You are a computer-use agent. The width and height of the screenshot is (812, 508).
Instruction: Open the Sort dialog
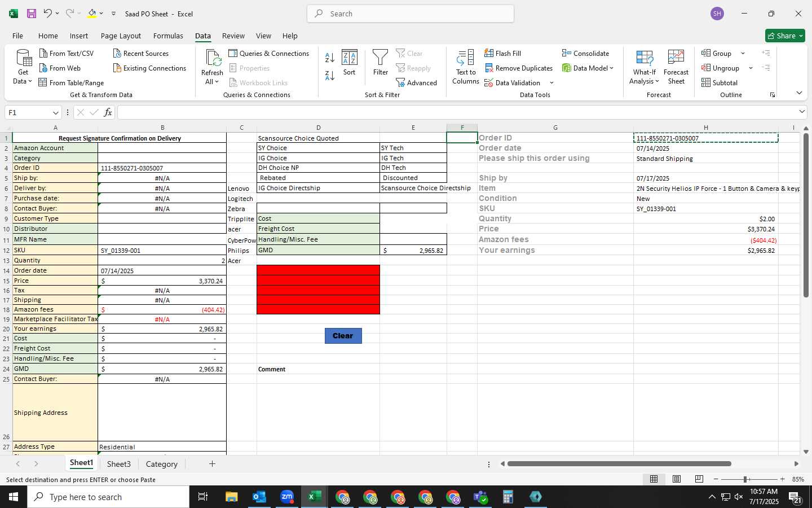[350, 63]
